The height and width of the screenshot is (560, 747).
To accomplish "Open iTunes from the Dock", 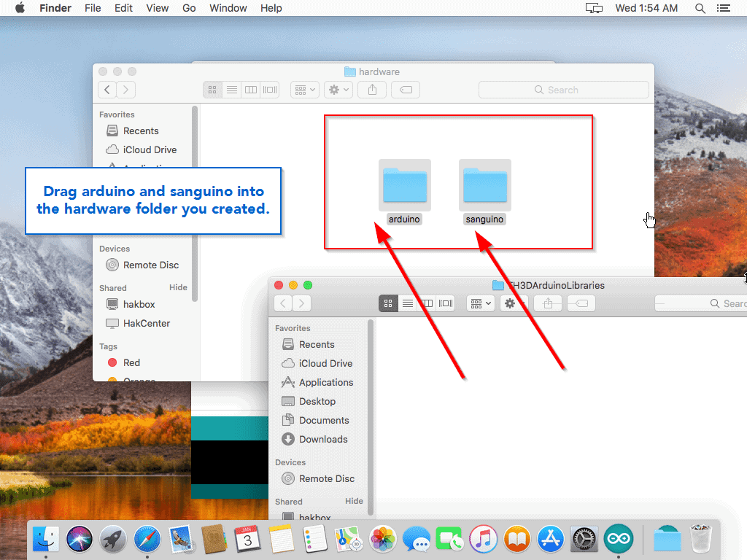I will pos(484,540).
